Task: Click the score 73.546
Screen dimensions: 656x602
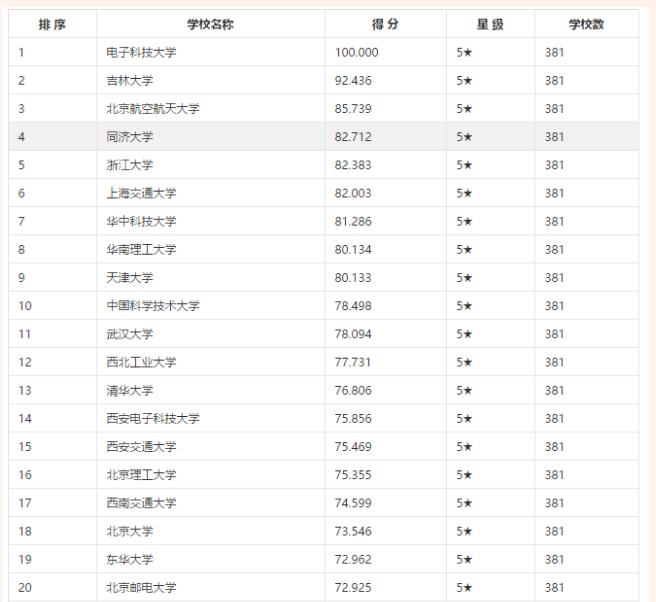Action: [x=353, y=531]
